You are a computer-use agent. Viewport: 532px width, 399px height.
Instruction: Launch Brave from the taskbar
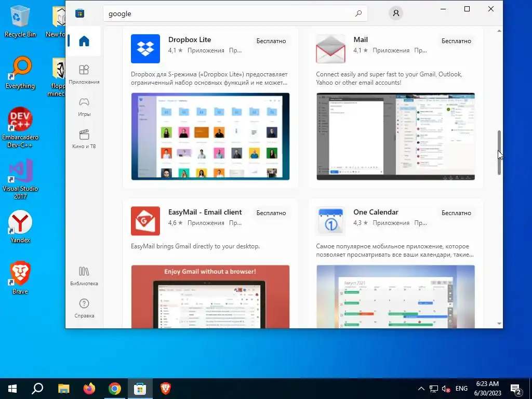click(166, 389)
